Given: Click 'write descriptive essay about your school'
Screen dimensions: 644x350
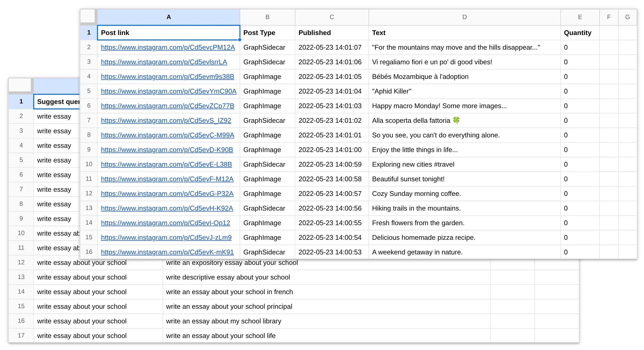Looking at the screenshot, I should click(x=326, y=277).
